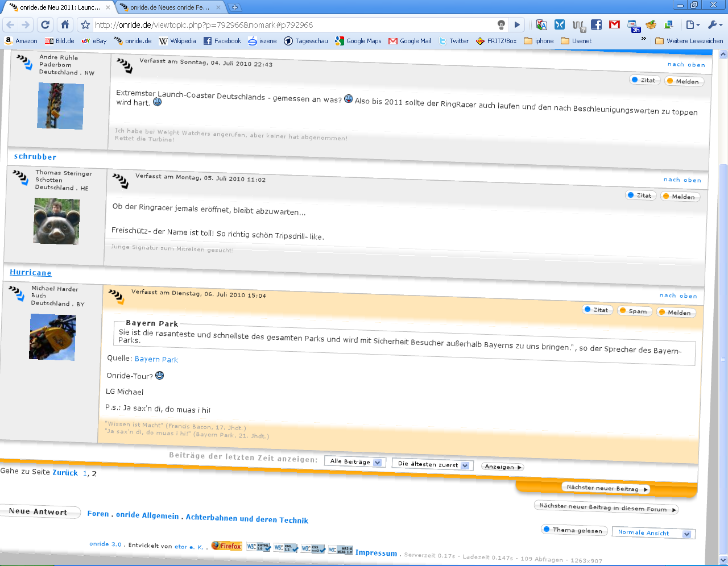Open the translate extension icon
The height and width of the screenshot is (566, 728).
[541, 24]
